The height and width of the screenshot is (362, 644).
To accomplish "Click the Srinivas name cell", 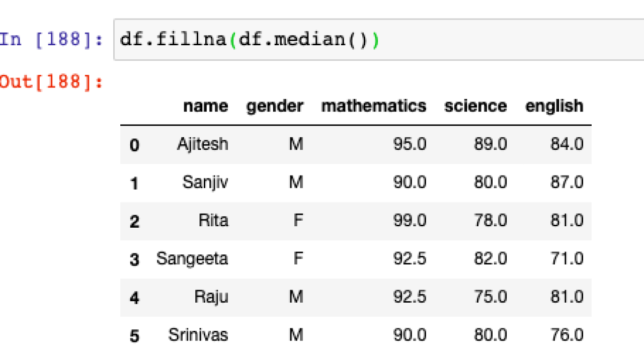I will click(198, 335).
